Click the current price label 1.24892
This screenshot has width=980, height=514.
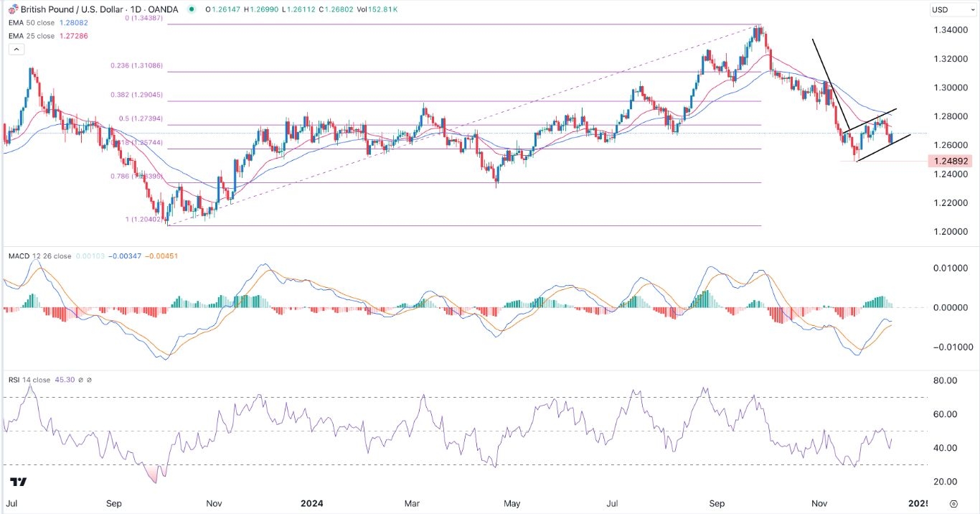coord(952,161)
